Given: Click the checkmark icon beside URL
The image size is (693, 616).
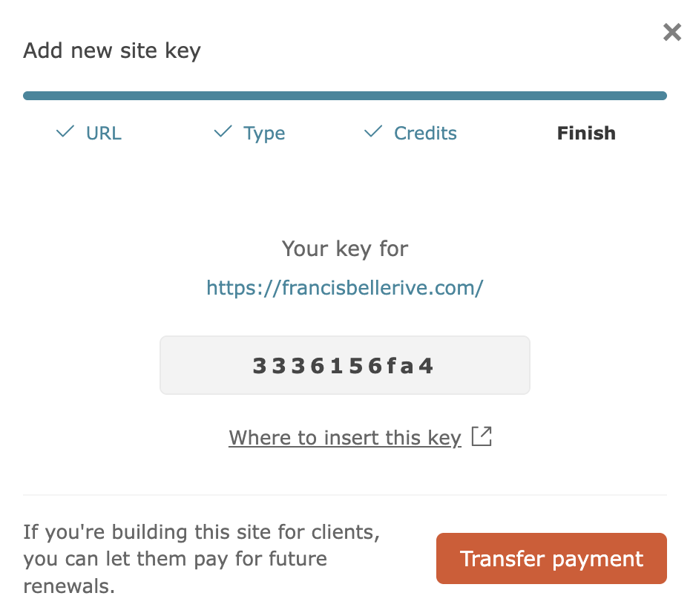Looking at the screenshot, I should 65,132.
